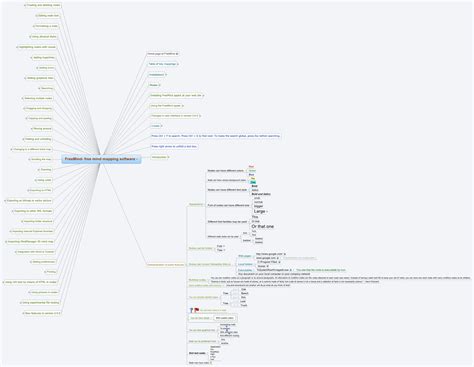The image size is (474, 367).
Task: Select the Bold text nodes entry
Action: tap(197, 353)
